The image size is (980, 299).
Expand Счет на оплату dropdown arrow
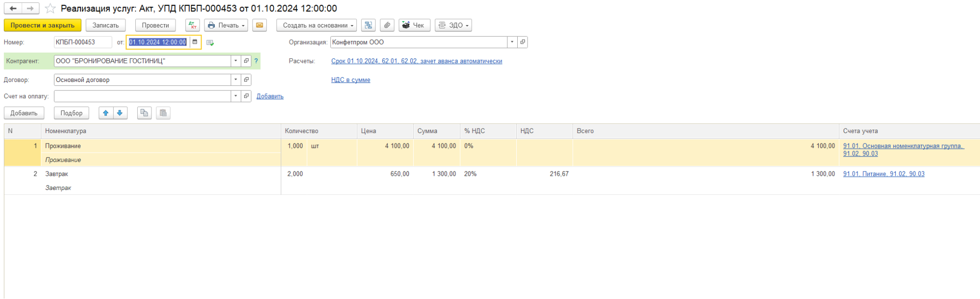coord(236,96)
